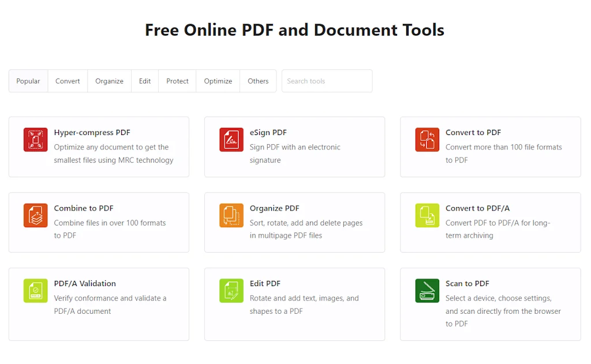Click the Organize PDF pages icon

click(x=231, y=215)
